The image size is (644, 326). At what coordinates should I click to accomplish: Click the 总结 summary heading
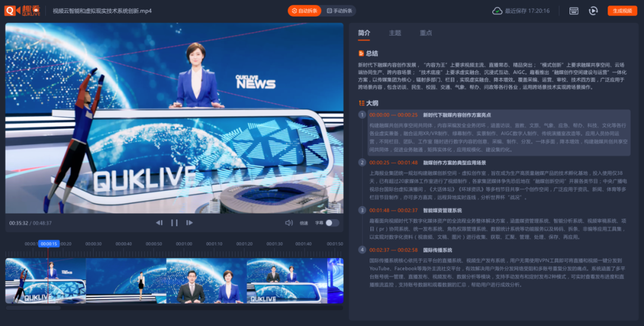[x=371, y=54]
